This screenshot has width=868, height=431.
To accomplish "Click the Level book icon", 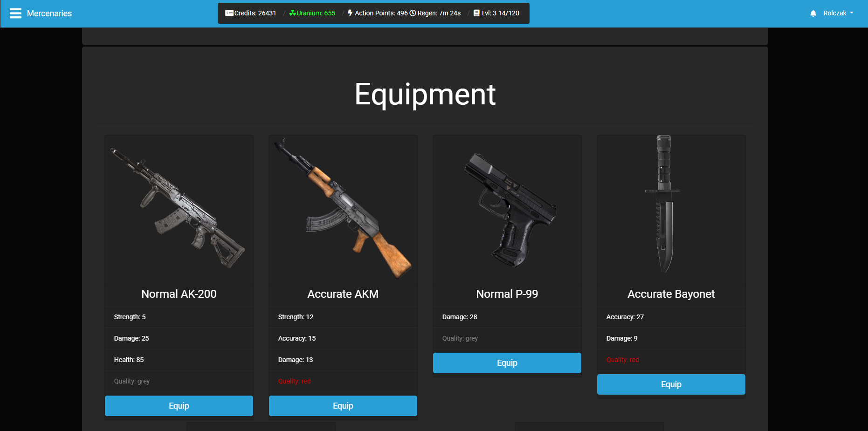I will pos(476,13).
